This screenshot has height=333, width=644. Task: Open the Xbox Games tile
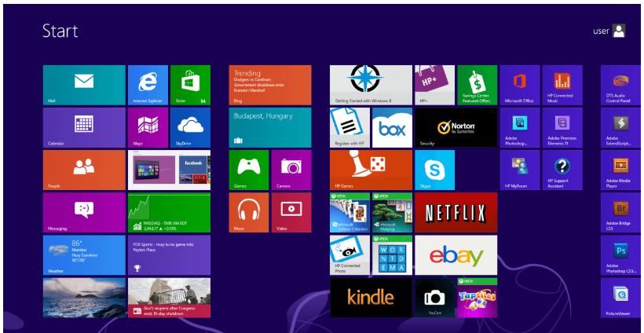(249, 170)
